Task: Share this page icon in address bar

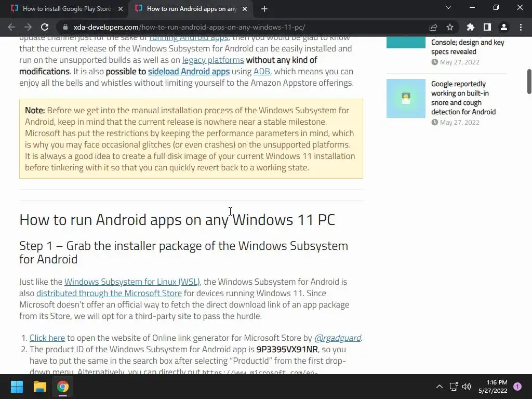Action: click(x=433, y=27)
